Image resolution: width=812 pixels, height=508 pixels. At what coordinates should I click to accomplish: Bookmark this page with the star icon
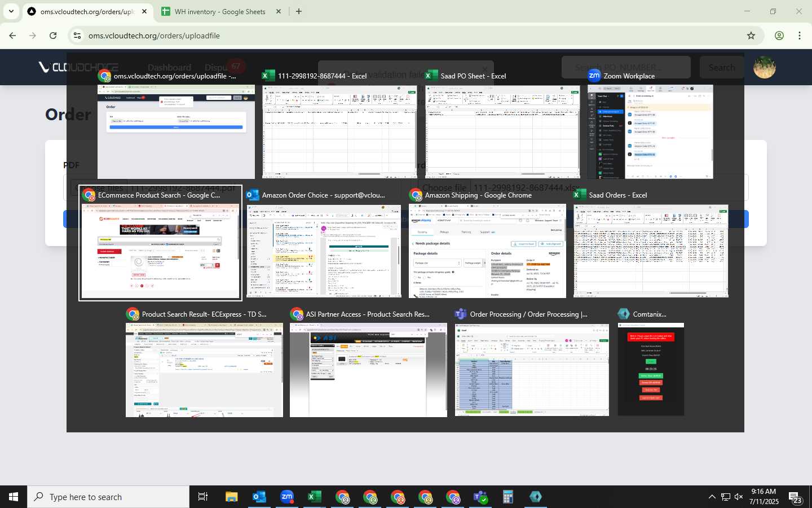coord(751,36)
